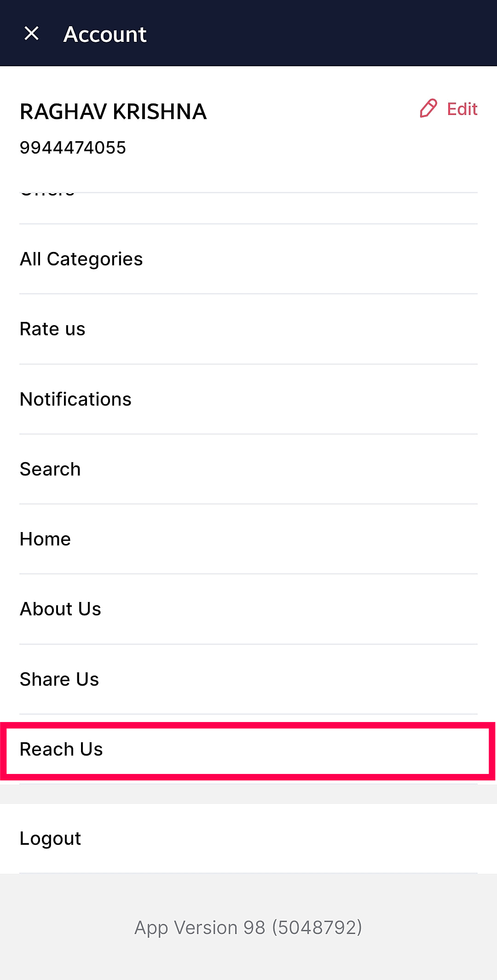Tap the App Version 98 label

click(200, 928)
